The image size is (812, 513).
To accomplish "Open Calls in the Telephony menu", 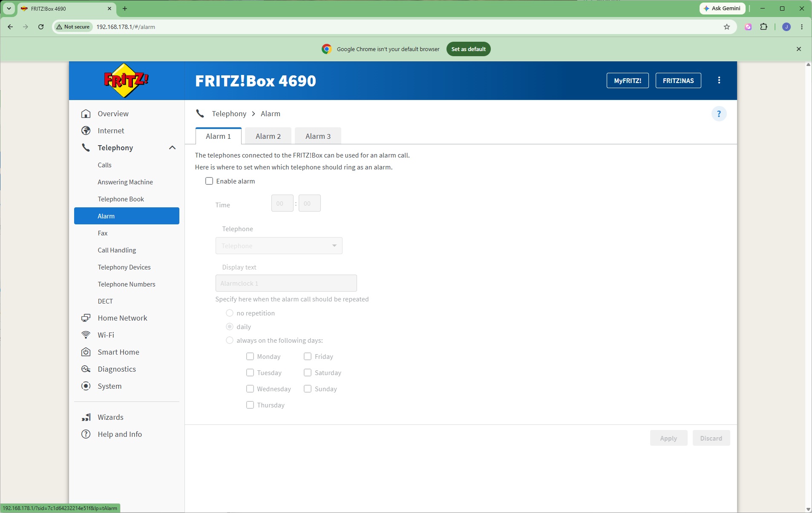I will click(105, 165).
